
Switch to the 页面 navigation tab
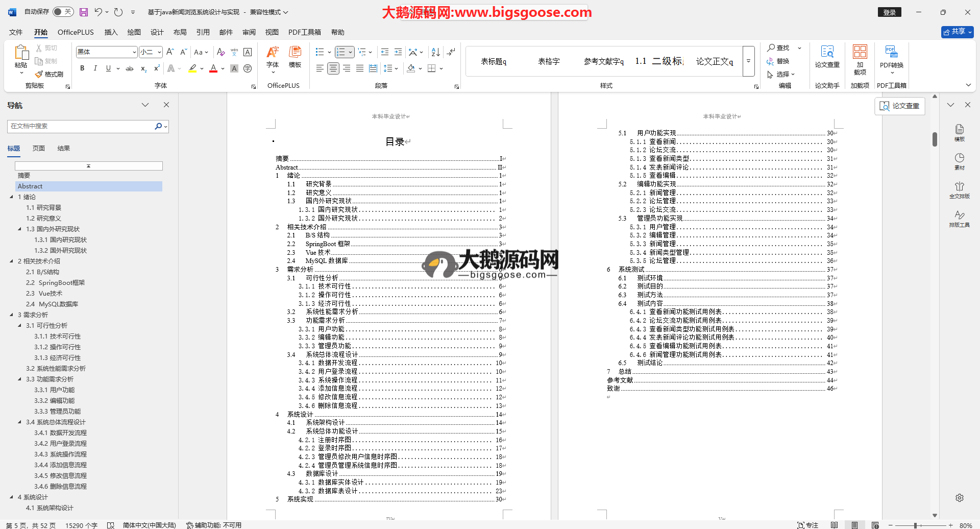(x=39, y=149)
